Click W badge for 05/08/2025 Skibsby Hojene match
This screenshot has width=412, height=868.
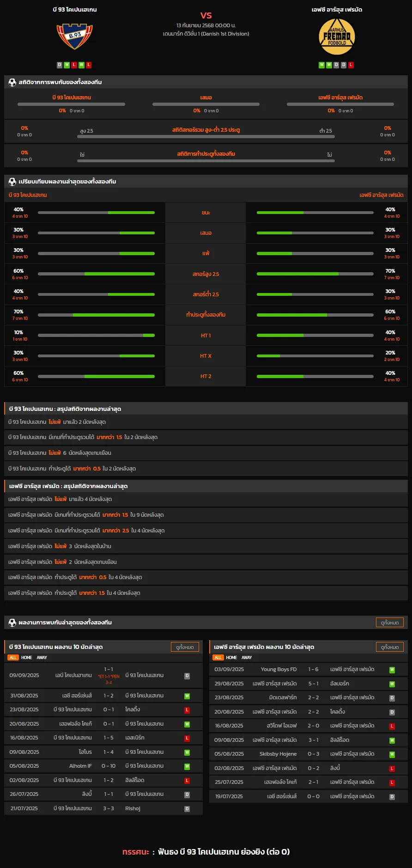click(x=392, y=754)
